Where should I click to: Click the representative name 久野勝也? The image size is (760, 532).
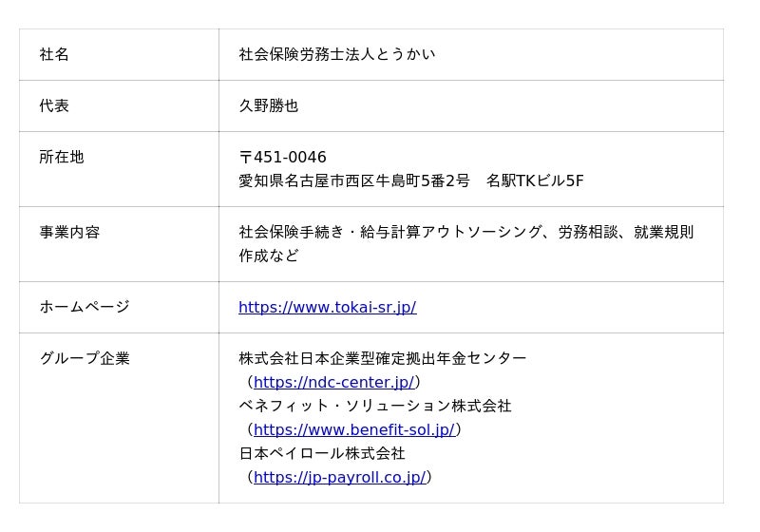click(x=268, y=105)
